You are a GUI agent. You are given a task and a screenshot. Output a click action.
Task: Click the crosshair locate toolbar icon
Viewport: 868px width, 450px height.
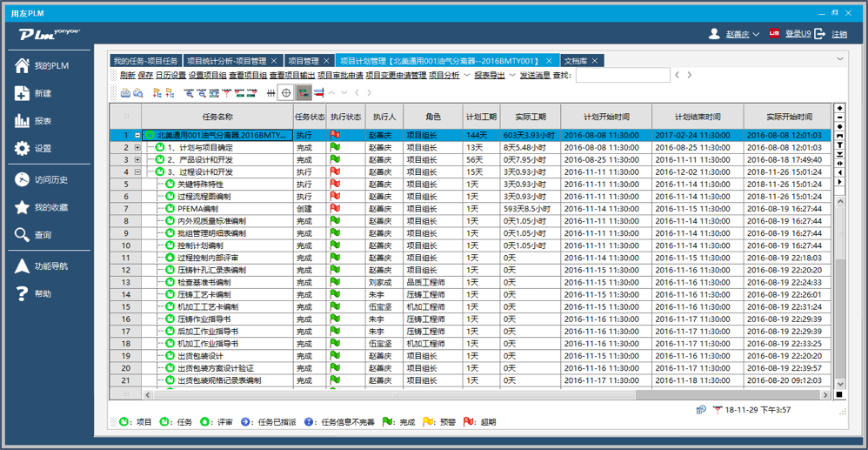[285, 93]
